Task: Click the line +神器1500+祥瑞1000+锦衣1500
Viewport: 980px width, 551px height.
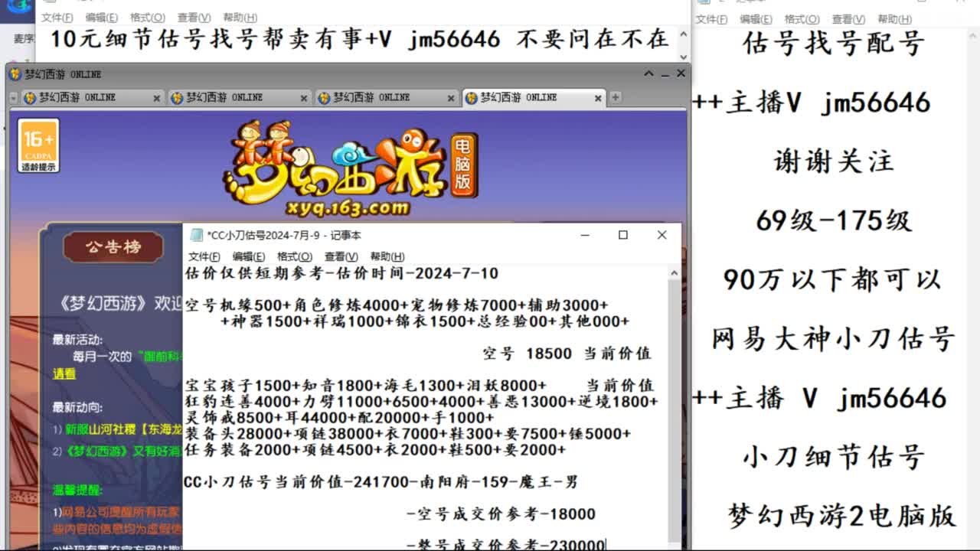Action: pos(425,321)
